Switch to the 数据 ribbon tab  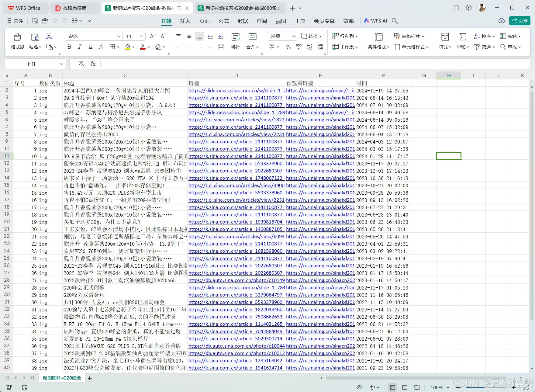243,21
